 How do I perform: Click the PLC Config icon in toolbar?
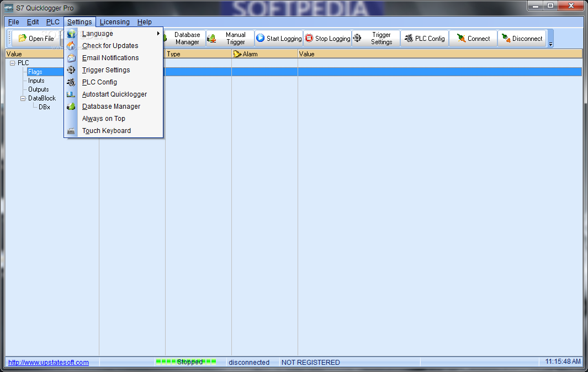(409, 38)
